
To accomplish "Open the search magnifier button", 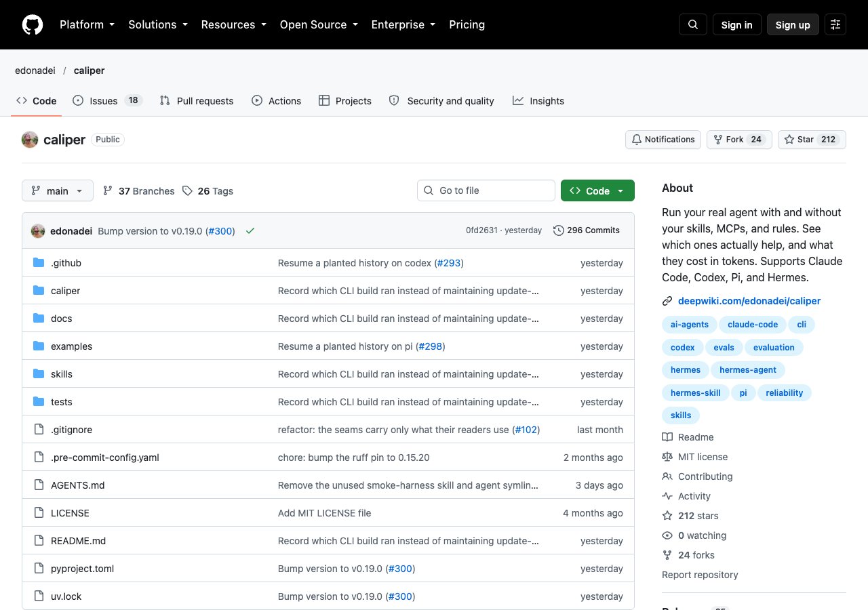I will [x=693, y=24].
